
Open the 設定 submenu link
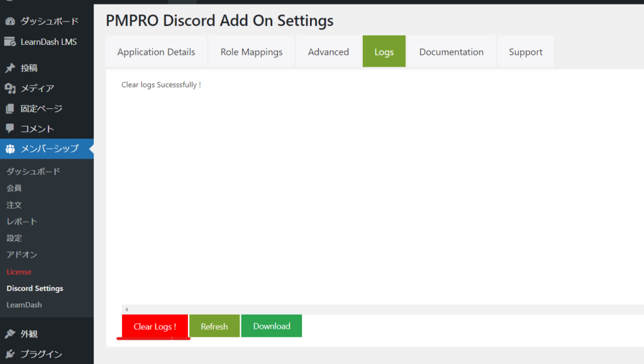[x=14, y=238]
